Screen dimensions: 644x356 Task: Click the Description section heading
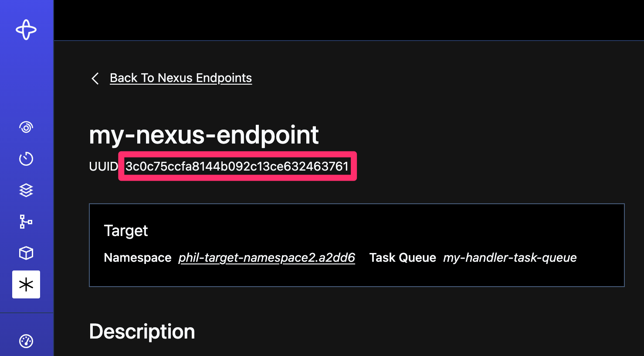click(x=142, y=331)
